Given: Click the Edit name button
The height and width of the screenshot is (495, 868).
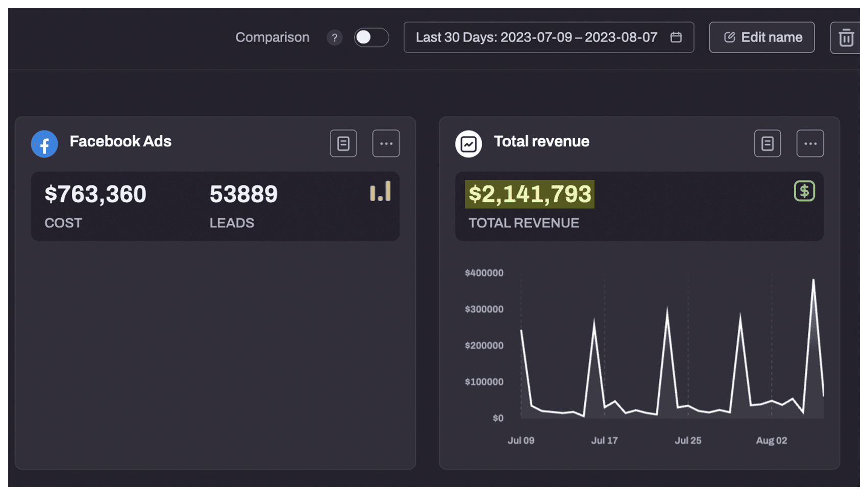Looking at the screenshot, I should click(761, 38).
